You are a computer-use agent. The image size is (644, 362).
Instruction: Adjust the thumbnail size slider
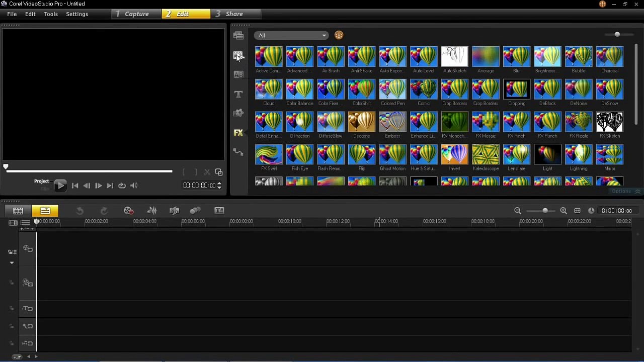(617, 34)
